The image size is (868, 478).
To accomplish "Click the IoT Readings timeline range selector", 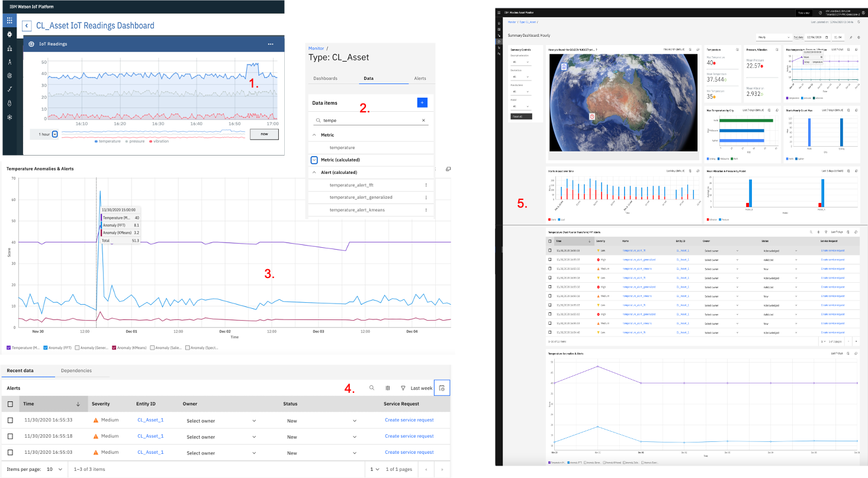I will click(154, 134).
